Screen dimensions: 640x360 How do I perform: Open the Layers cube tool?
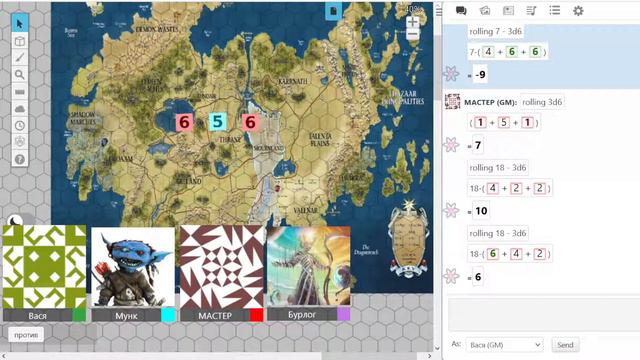point(20,41)
